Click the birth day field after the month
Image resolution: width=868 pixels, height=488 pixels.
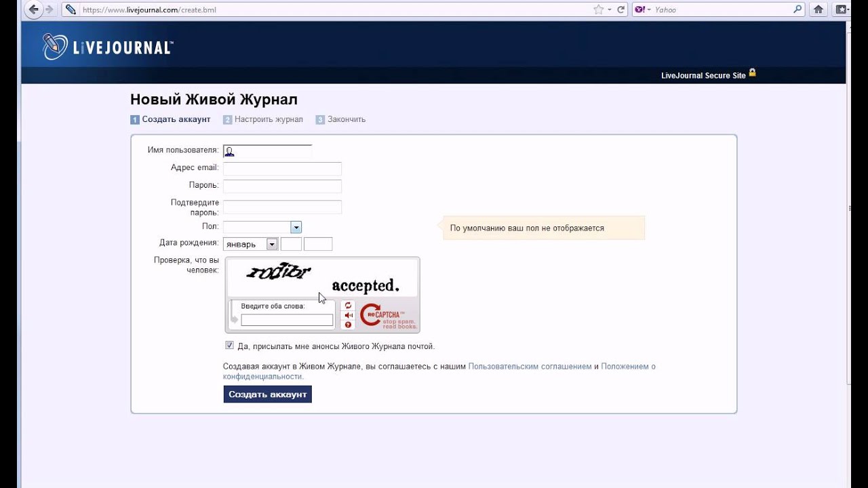(x=291, y=244)
